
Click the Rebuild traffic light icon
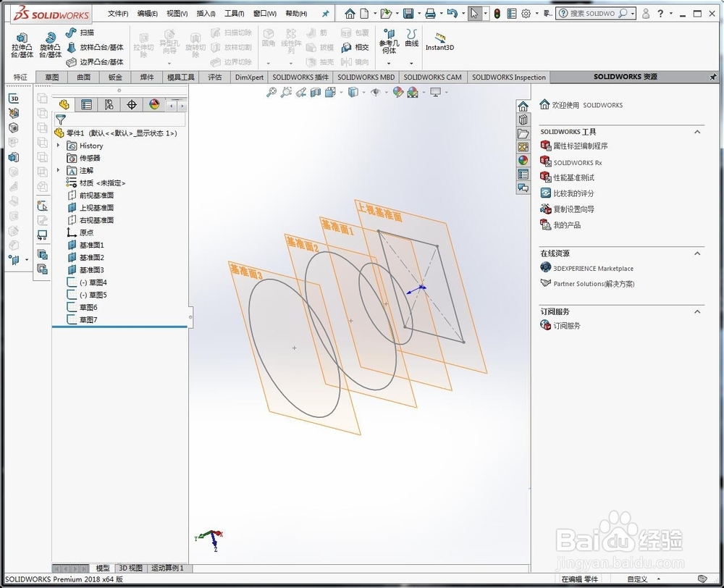tap(497, 13)
